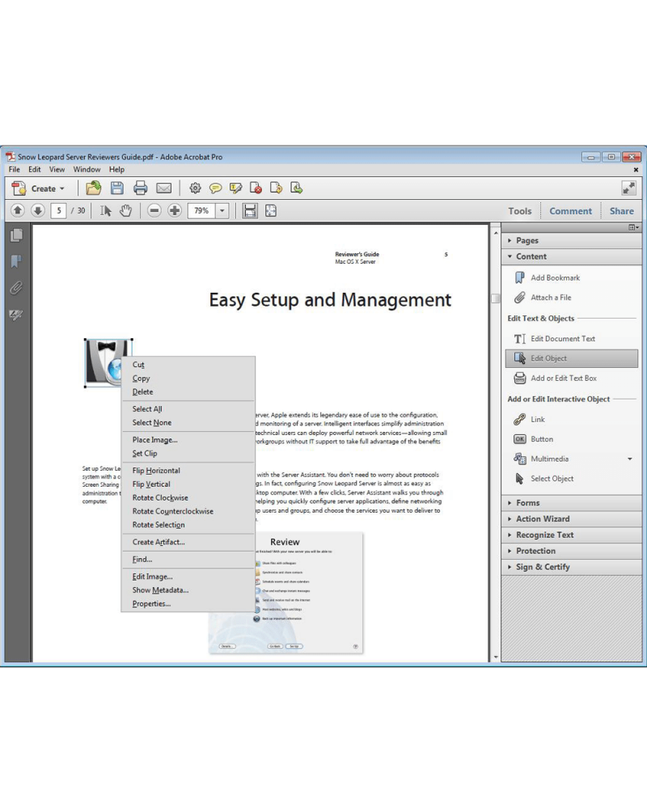Open the zoom percentage dropdown
Screen dimensions: 647x812
222,211
